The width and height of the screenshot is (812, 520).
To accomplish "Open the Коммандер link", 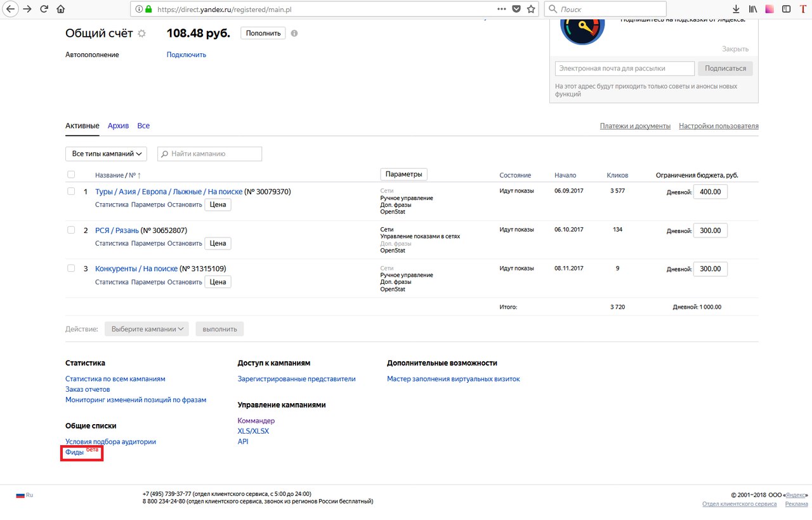I will pyautogui.click(x=256, y=420).
